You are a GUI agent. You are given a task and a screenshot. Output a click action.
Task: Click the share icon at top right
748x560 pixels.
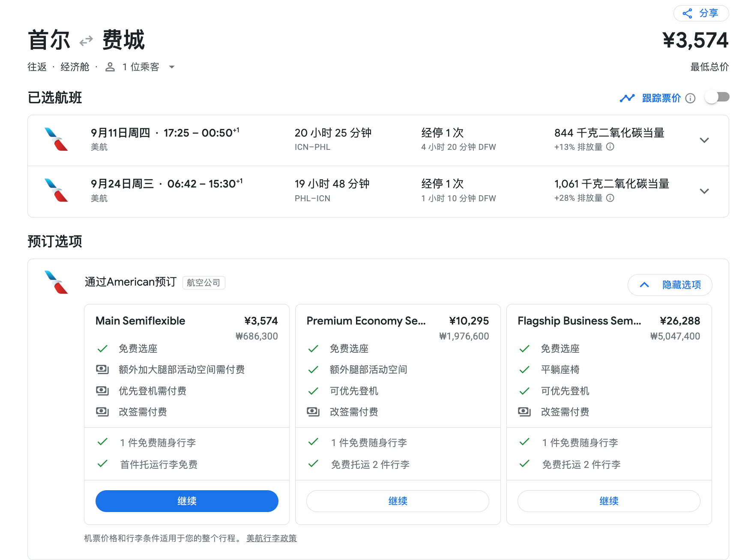(x=687, y=13)
